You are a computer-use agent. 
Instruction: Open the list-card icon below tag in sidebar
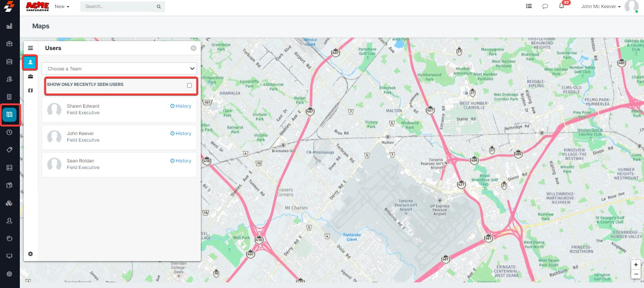(9, 168)
